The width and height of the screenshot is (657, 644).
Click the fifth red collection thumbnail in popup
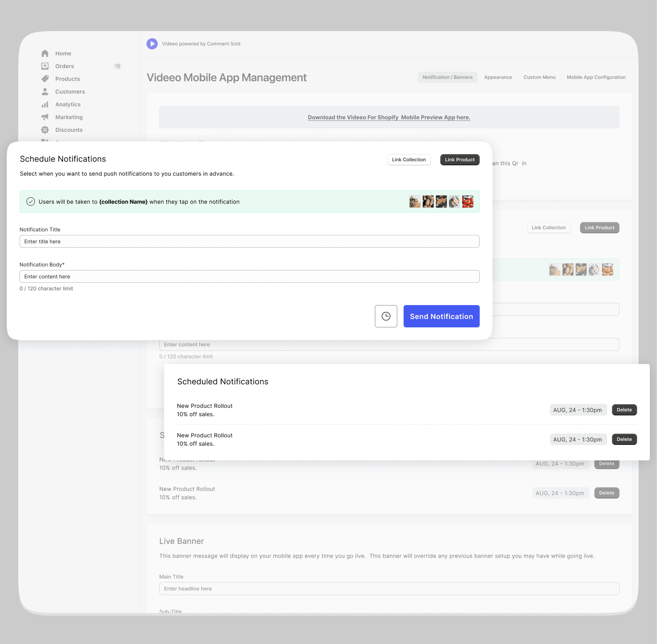[x=467, y=202]
